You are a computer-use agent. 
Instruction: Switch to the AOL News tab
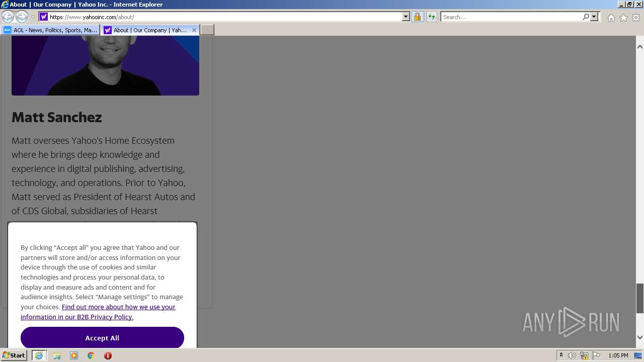[x=50, y=30]
